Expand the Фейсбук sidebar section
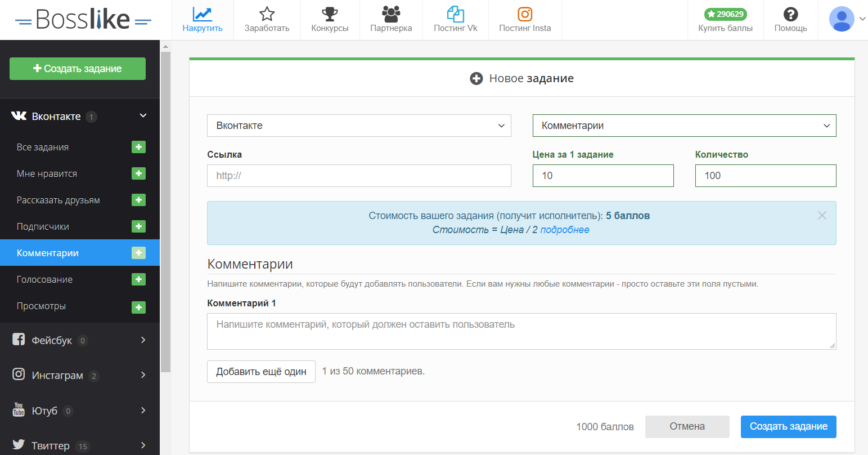The width and height of the screenshot is (868, 455). [x=143, y=340]
